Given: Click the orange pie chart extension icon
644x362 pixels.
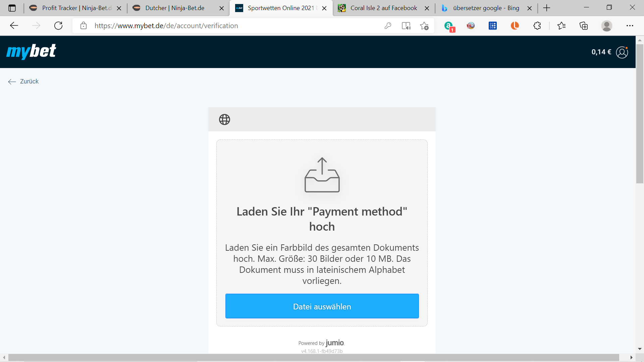Looking at the screenshot, I should click(x=515, y=26).
